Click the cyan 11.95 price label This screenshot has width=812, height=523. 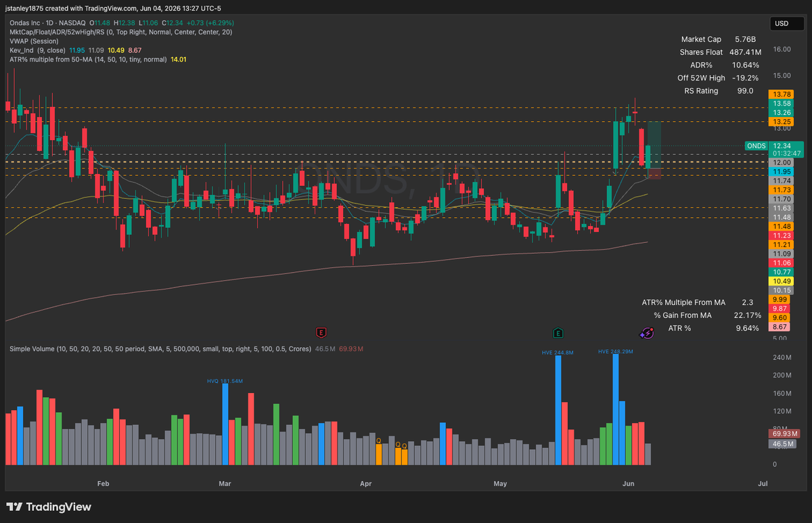tap(782, 173)
